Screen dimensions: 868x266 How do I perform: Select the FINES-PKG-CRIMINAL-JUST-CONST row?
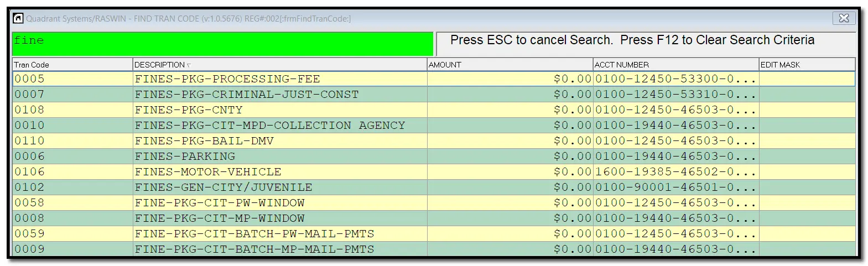(434, 95)
